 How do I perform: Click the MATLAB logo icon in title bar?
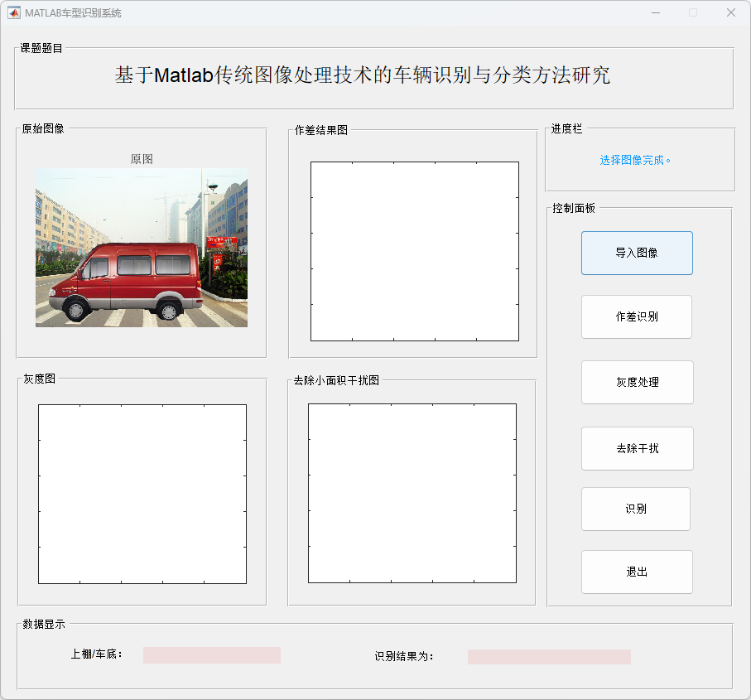14,12
